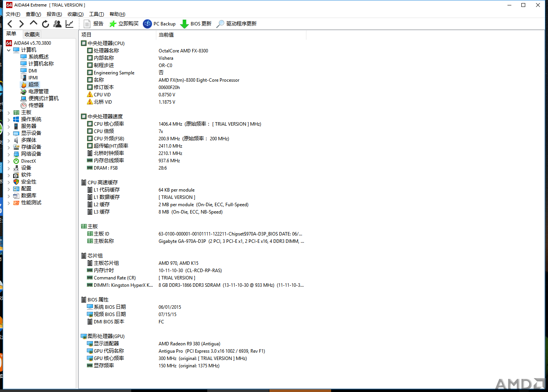
Task: Click the BIOS 更新 toolbar button
Action: 196,24
